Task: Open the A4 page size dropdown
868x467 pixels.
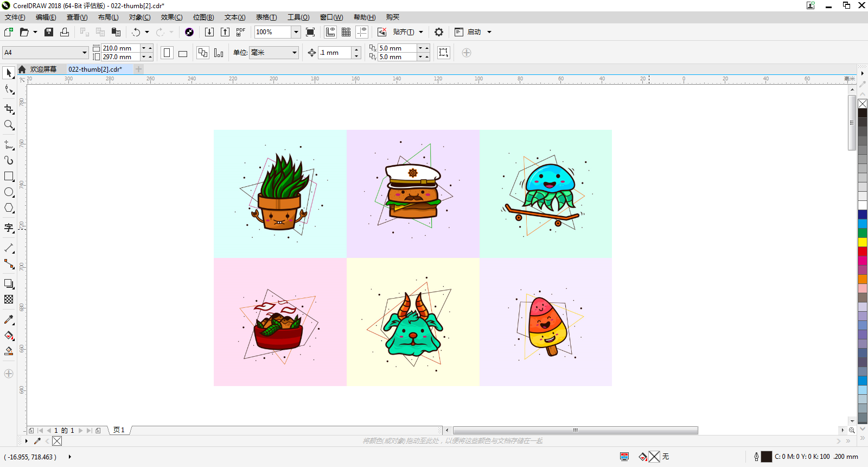Action: click(x=85, y=53)
